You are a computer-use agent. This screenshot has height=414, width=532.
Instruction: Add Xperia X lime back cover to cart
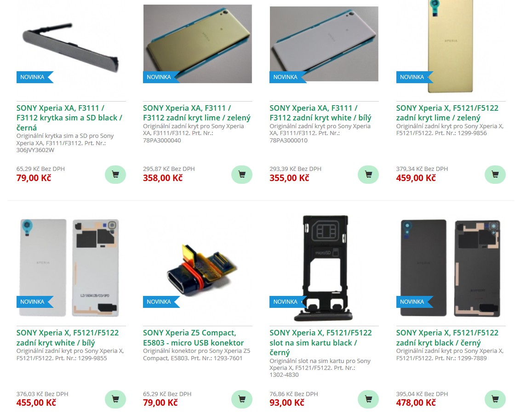[x=495, y=175]
